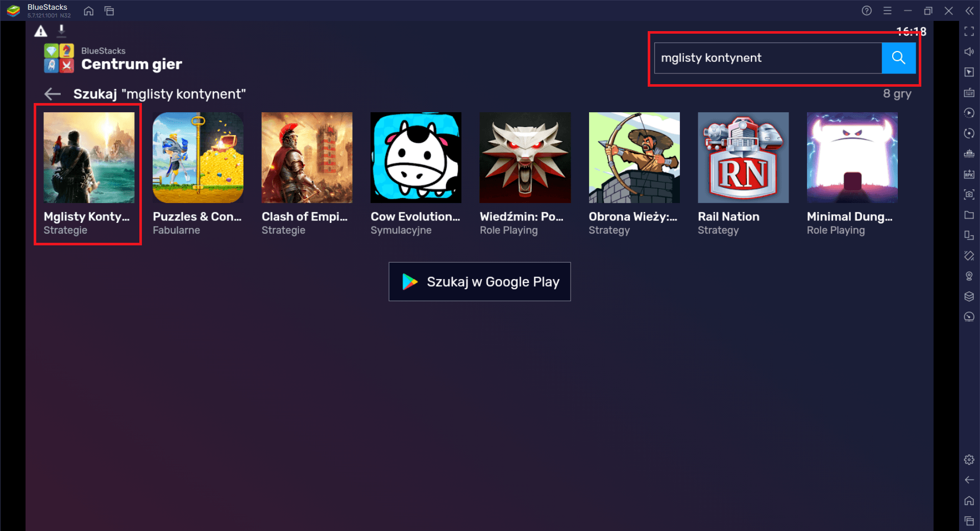980x531 pixels.
Task: Click Android back arrow in sidebar
Action: point(969,480)
